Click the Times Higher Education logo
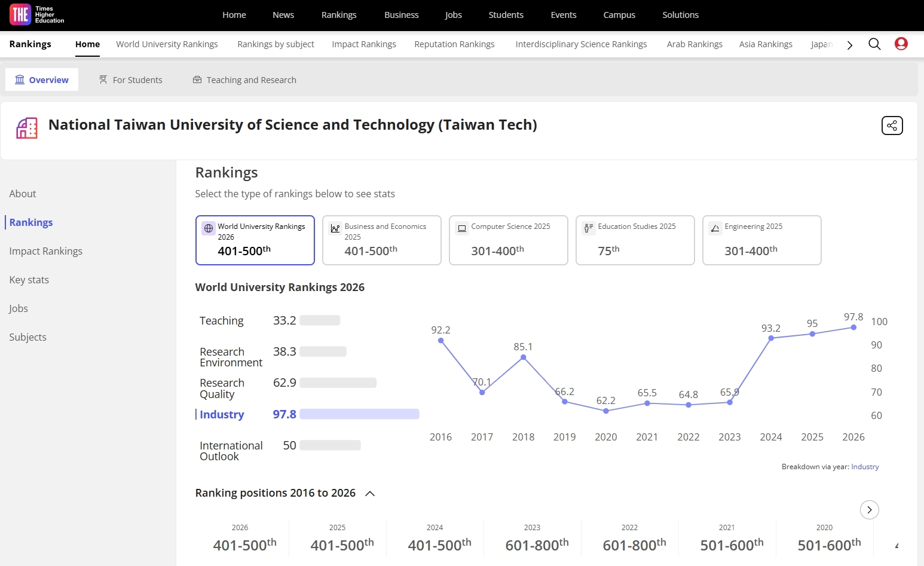The height and width of the screenshot is (566, 924). pos(36,14)
